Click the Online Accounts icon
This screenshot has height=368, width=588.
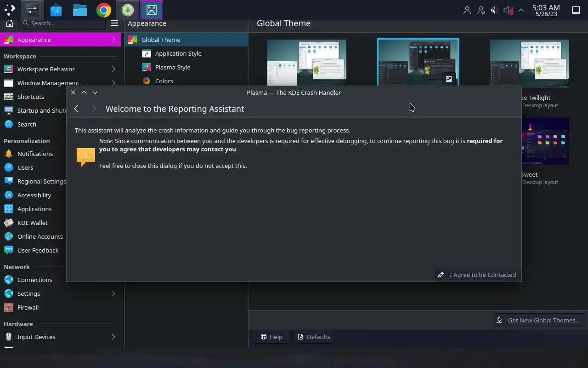tap(8, 236)
